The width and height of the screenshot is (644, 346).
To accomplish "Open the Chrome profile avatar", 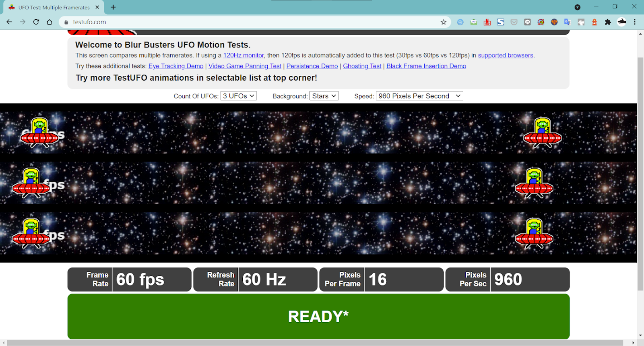I will pyautogui.click(x=622, y=22).
